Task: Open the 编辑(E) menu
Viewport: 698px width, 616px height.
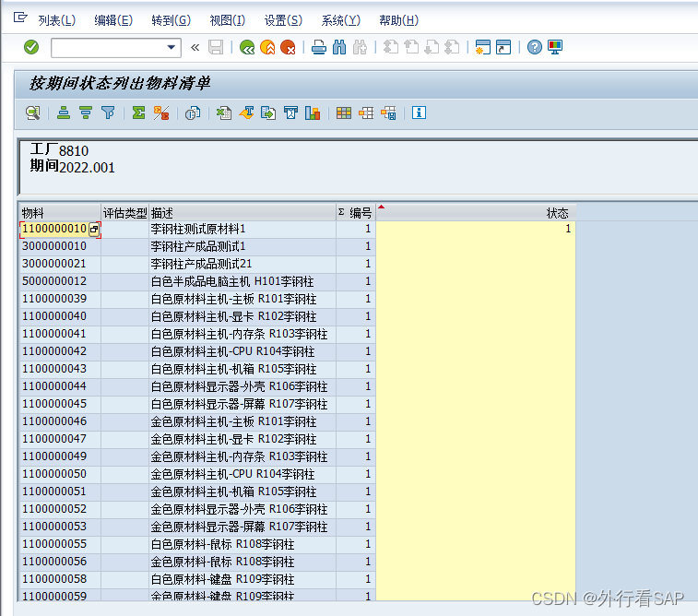Action: click(x=113, y=20)
